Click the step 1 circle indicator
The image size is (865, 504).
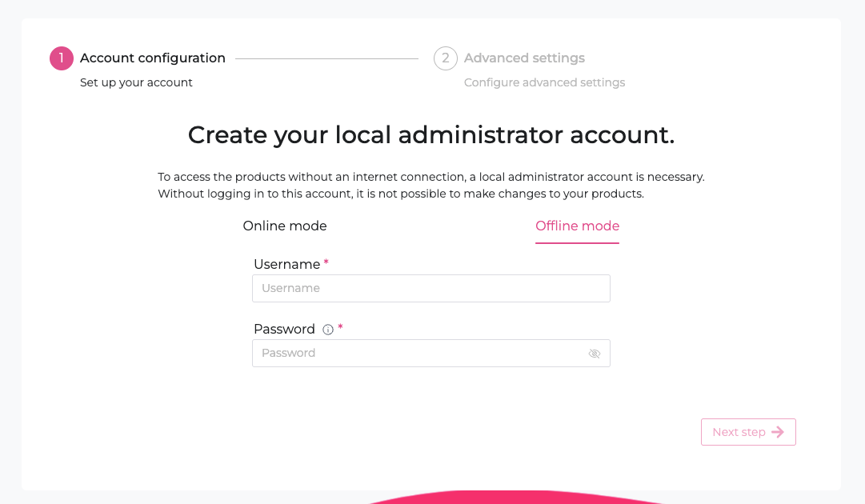[62, 58]
